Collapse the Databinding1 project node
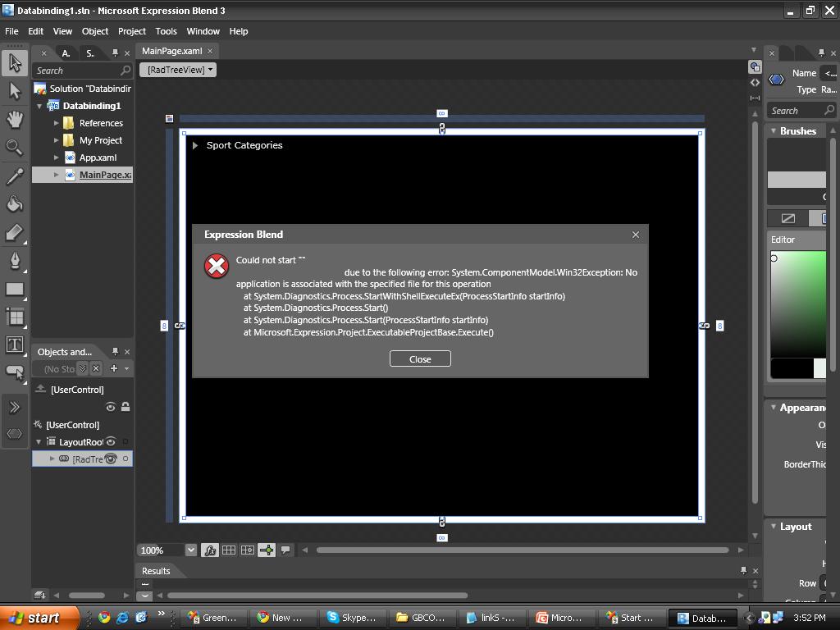Viewport: 840px width, 630px height. click(x=39, y=106)
